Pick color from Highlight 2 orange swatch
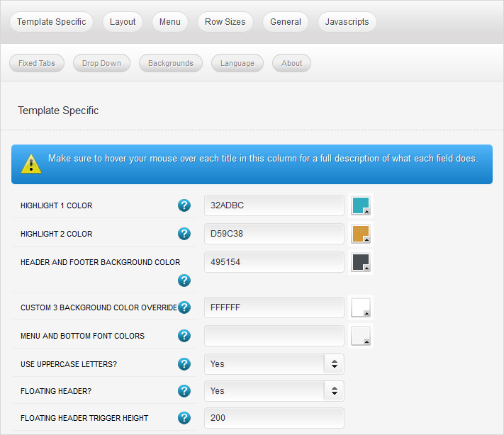Image resolution: width=504 pixels, height=435 pixels. click(361, 234)
